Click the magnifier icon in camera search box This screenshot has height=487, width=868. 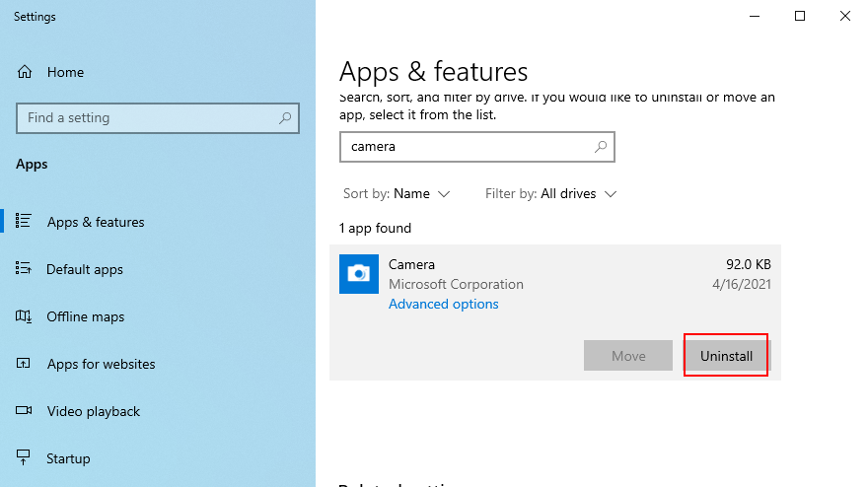[x=601, y=147]
